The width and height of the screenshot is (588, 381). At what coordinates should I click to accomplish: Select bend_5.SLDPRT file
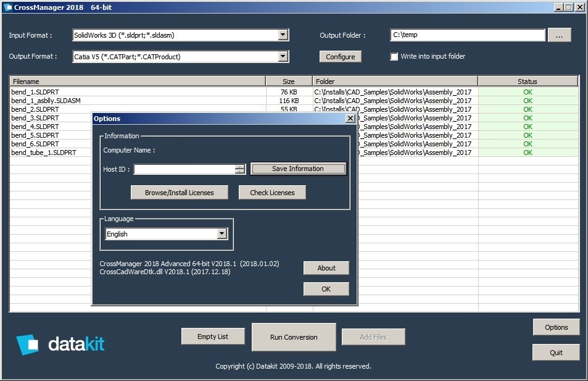(35, 135)
